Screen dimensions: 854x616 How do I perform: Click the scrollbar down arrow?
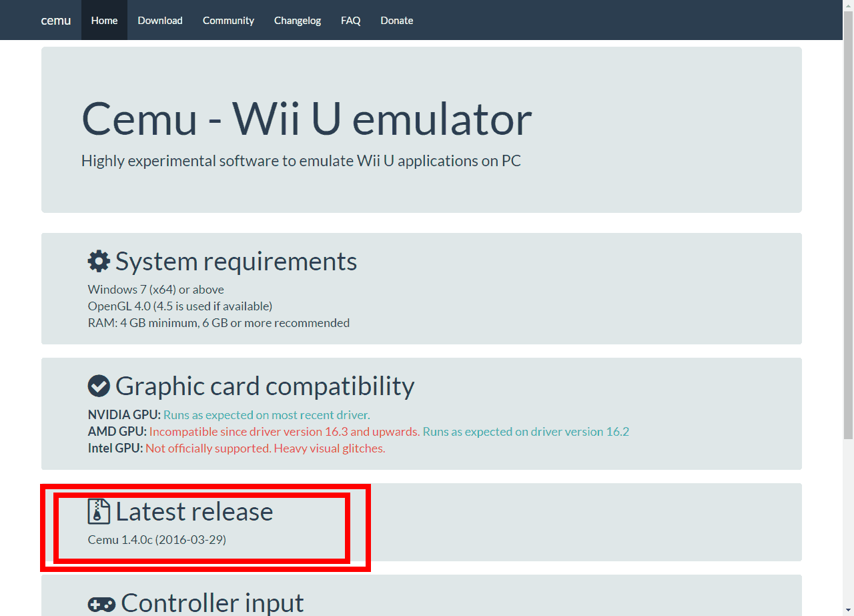point(848,611)
